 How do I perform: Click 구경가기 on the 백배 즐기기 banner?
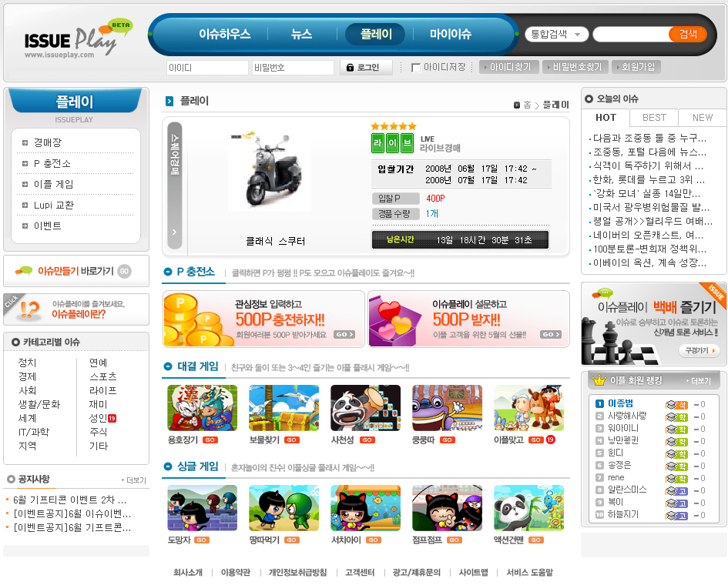[x=699, y=351]
